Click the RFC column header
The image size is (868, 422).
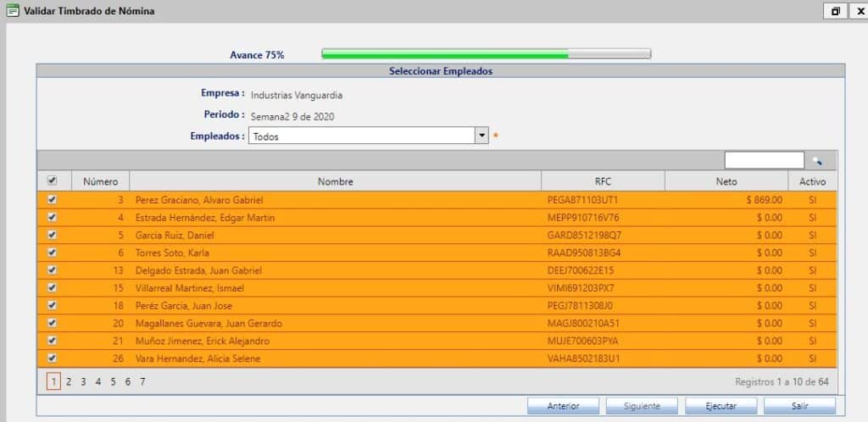coord(603,181)
